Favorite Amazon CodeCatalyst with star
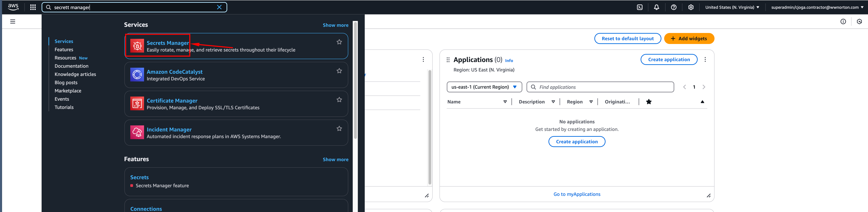Image resolution: width=868 pixels, height=212 pixels. pos(339,71)
